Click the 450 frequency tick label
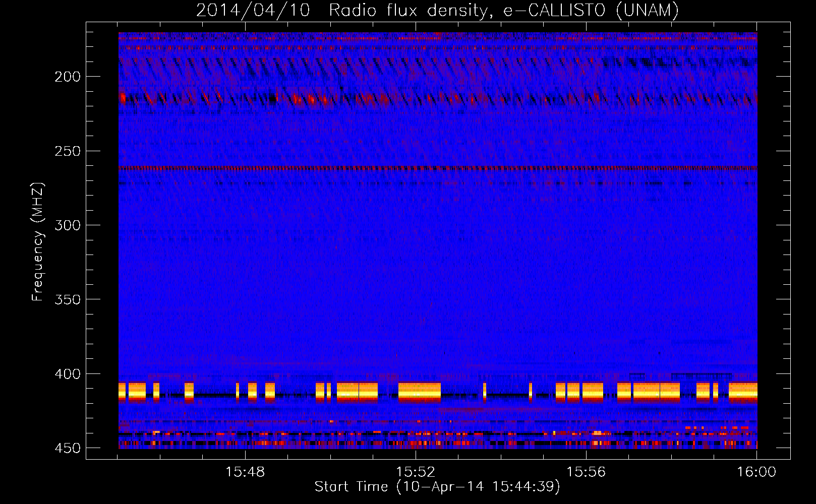This screenshot has width=816, height=504. point(68,448)
